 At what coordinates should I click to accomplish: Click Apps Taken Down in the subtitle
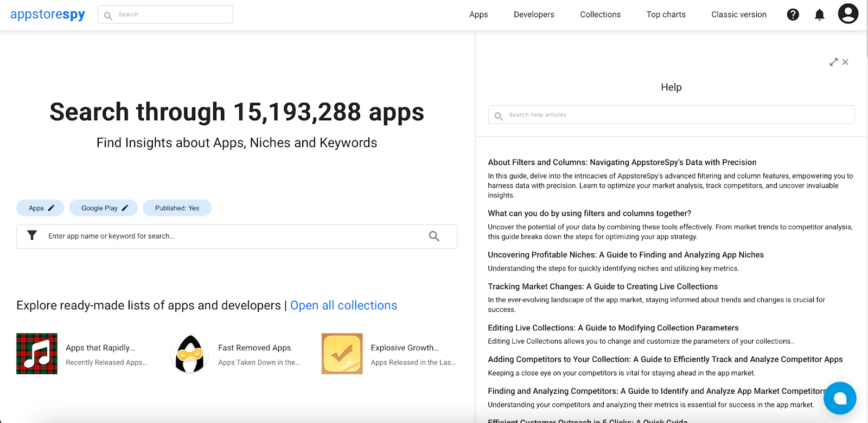pyautogui.click(x=259, y=362)
